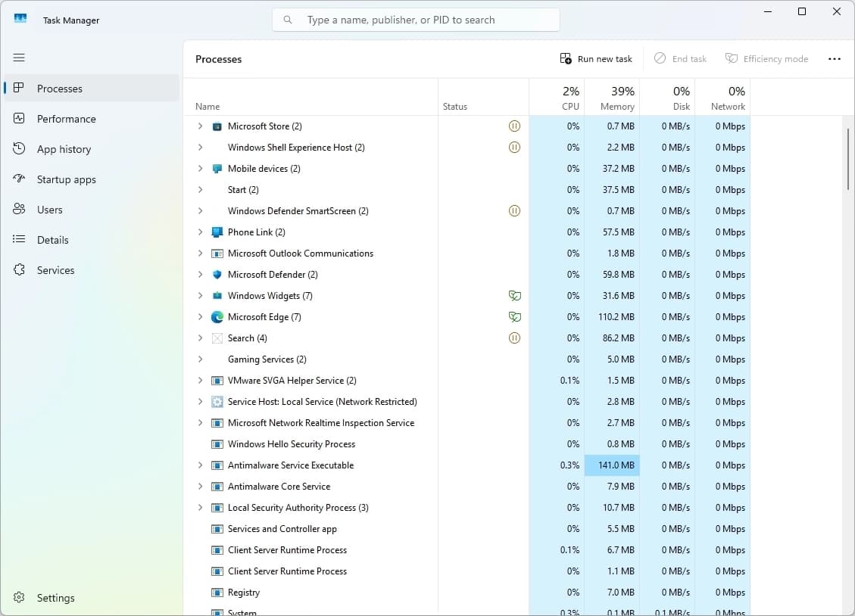
Task: Sort by the Status column header
Action: 483,98
